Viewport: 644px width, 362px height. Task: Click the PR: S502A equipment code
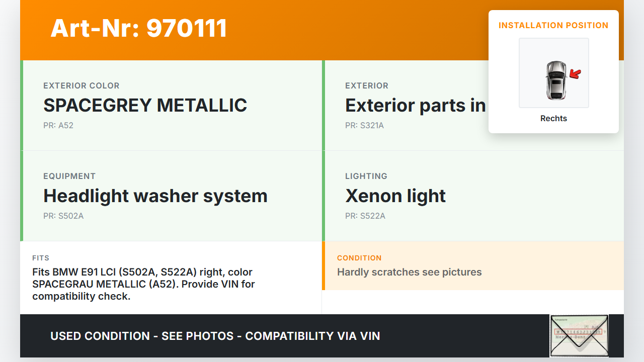coord(63,216)
